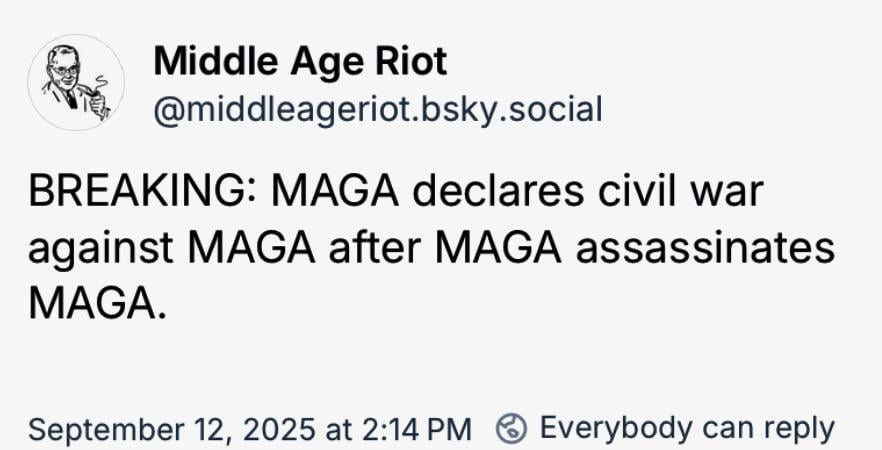882x450 pixels.
Task: Open the "Everybody can reply" settings
Action: point(686,428)
